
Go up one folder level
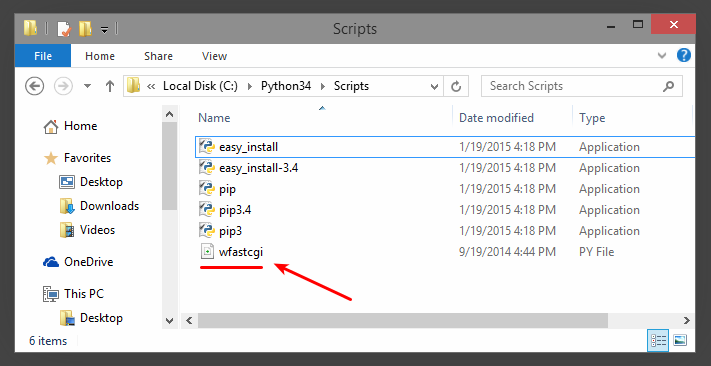[109, 86]
